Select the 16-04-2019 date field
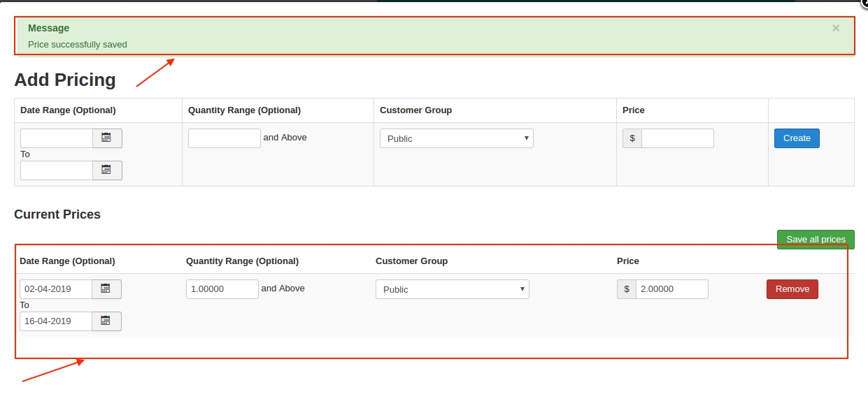This screenshot has height=394, width=868. pos(56,321)
